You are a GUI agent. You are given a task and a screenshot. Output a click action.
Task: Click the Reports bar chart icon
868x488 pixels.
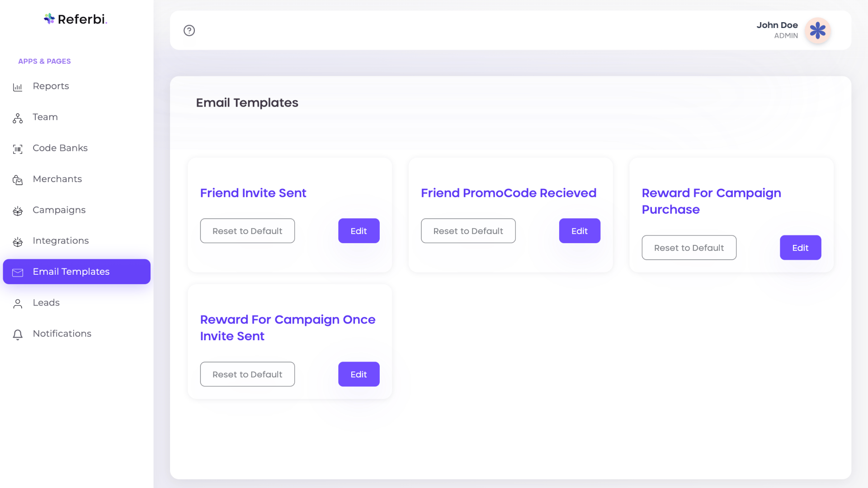click(18, 87)
